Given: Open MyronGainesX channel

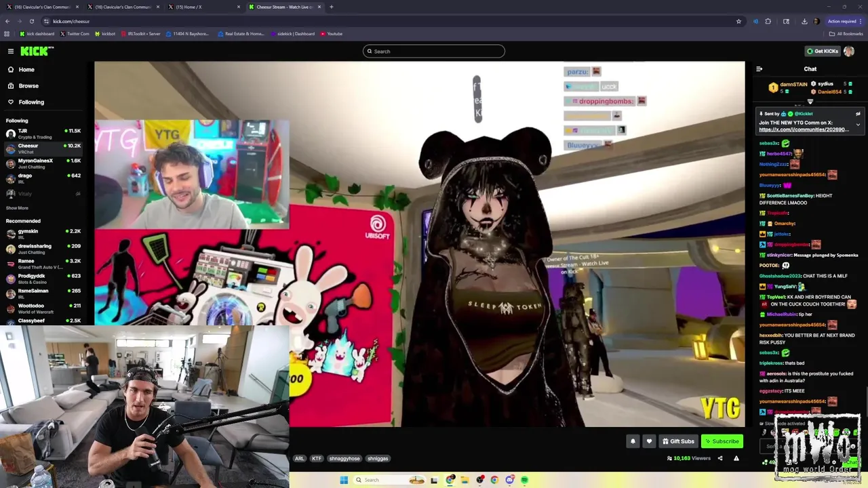Looking at the screenshot, I should click(x=43, y=163).
